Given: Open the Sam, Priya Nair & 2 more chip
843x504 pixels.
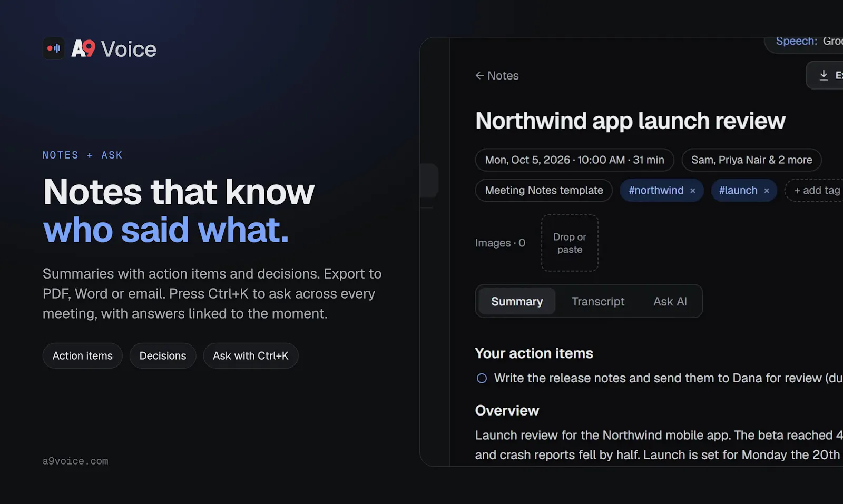Looking at the screenshot, I should (x=751, y=160).
